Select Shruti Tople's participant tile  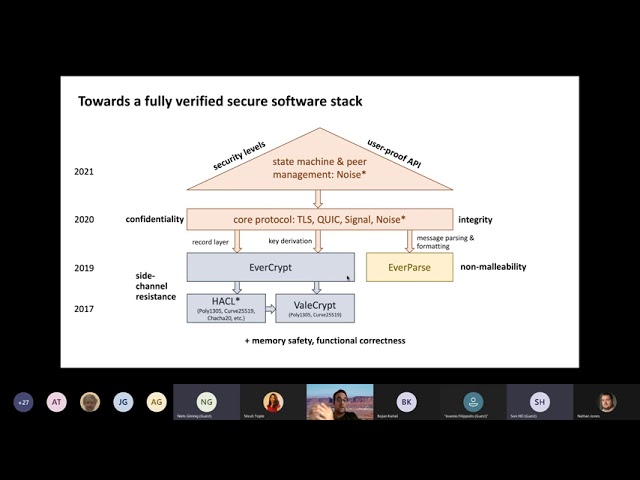[x=273, y=402]
